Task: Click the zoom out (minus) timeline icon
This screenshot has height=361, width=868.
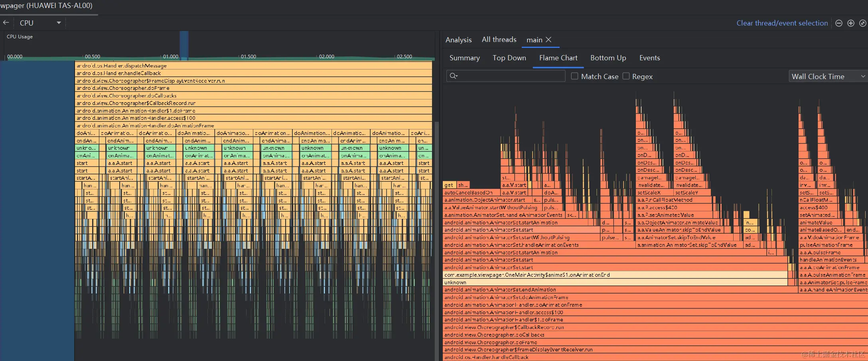Action: [x=839, y=23]
